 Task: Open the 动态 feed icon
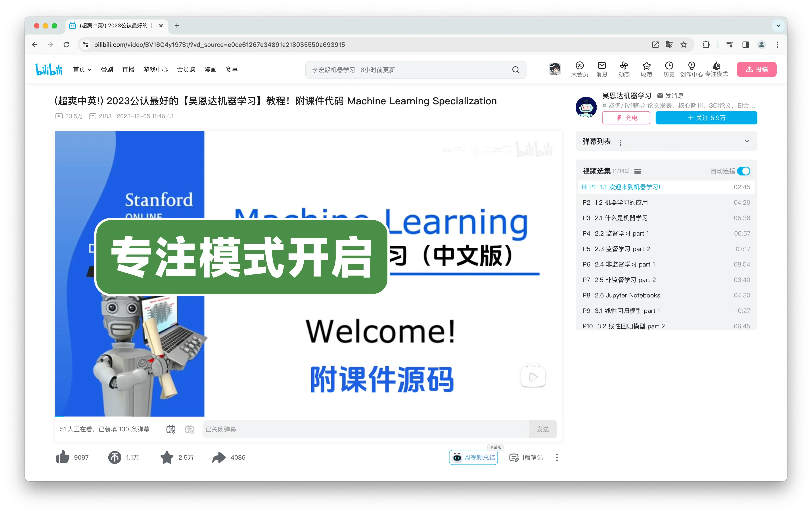624,69
